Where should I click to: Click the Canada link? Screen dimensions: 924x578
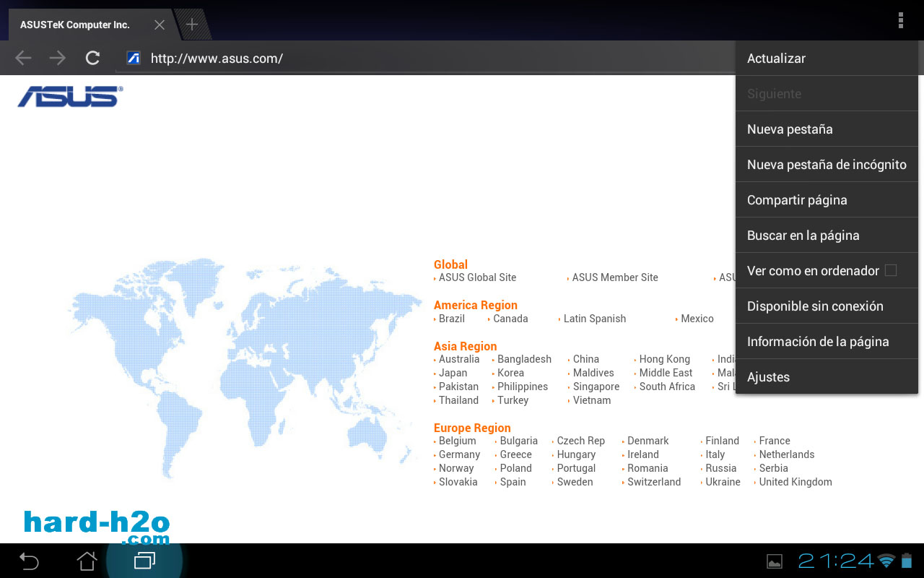pyautogui.click(x=510, y=319)
